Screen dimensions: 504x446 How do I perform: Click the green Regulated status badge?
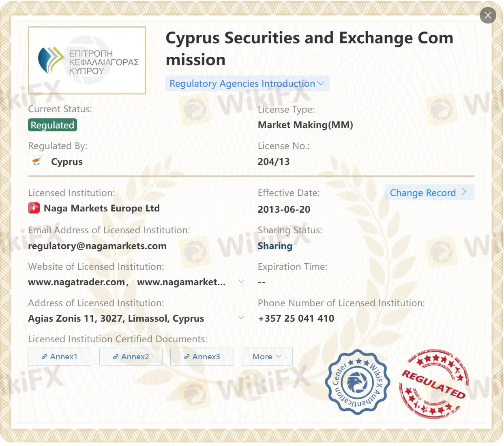(x=52, y=125)
